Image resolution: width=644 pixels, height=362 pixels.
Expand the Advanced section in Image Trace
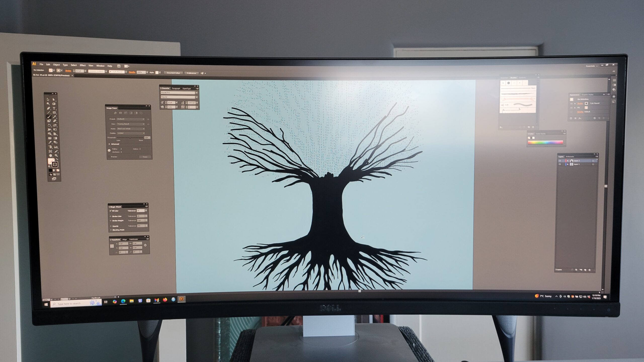(109, 144)
